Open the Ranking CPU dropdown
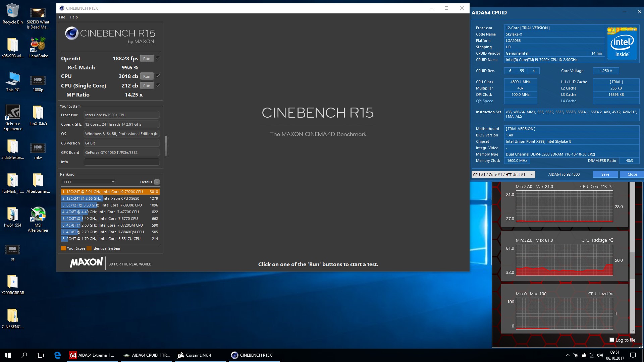The image size is (644, 362). 89,182
